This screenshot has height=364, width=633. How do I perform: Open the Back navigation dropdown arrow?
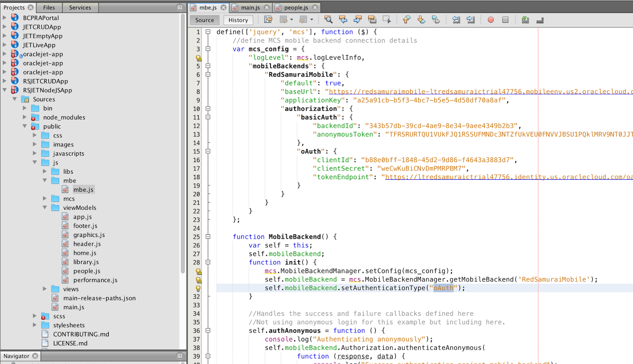coord(291,19)
